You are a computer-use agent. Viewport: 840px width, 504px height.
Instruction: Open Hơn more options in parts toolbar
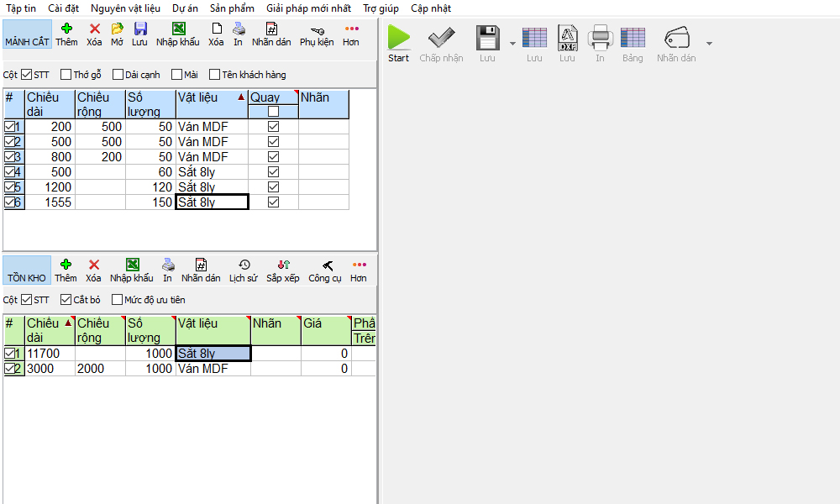coord(350,29)
